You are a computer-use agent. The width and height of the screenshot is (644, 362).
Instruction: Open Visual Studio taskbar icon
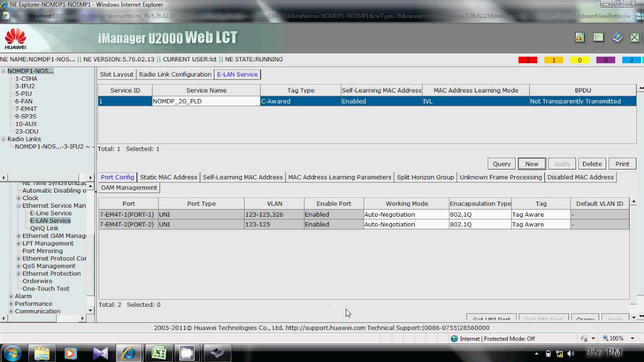[100, 353]
